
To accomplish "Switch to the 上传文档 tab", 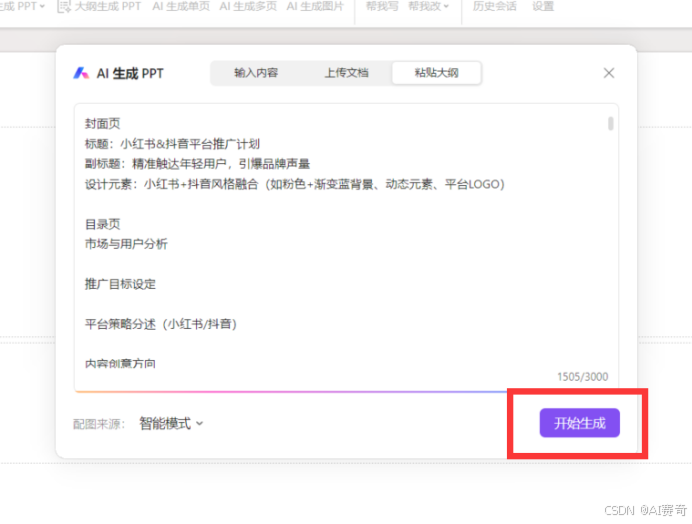I will pos(346,73).
